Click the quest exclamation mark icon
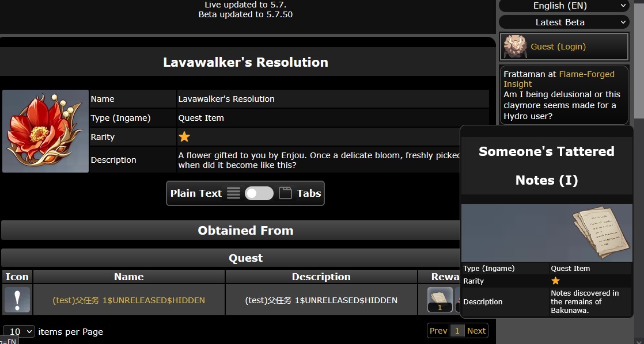This screenshot has height=344, width=644. point(17,300)
